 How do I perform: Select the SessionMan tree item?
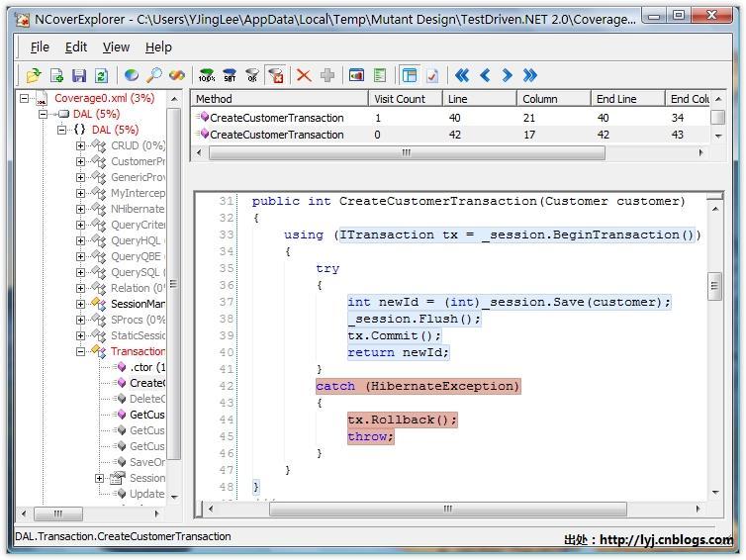[x=138, y=304]
